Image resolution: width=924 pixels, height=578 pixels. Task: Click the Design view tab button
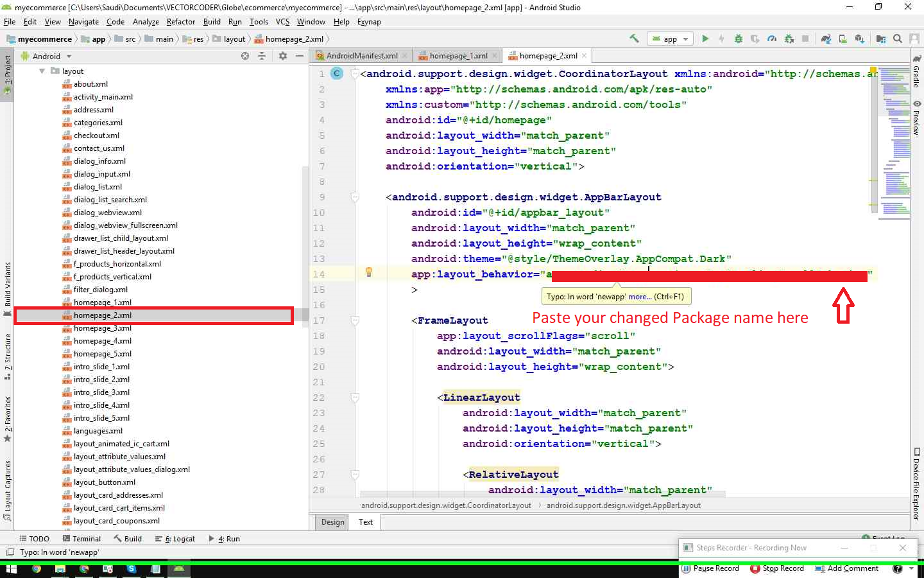point(332,522)
